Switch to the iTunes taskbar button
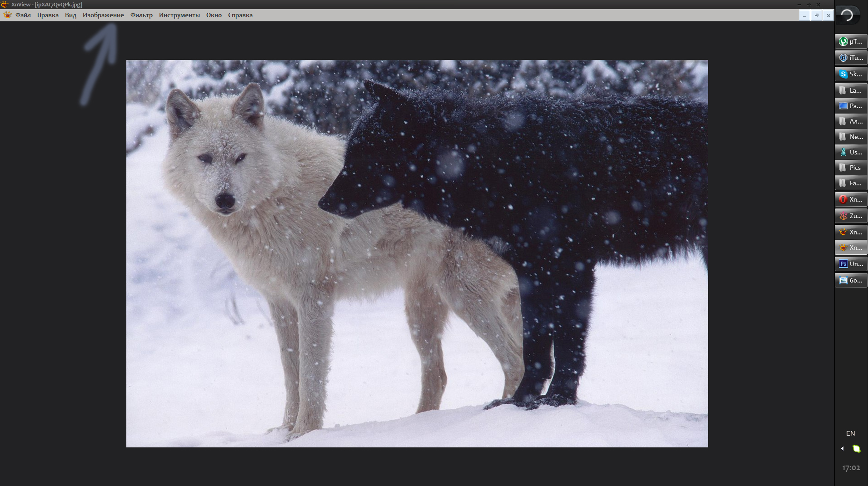 851,58
